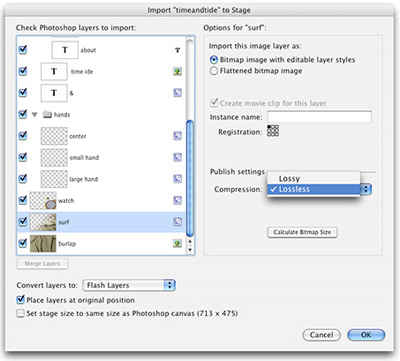Uncheck the small hand layer checkbox
Screen dimensions: 400x361
click(x=23, y=157)
